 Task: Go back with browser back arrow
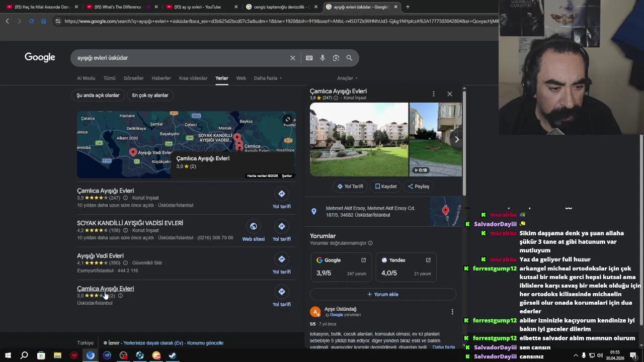(7, 21)
